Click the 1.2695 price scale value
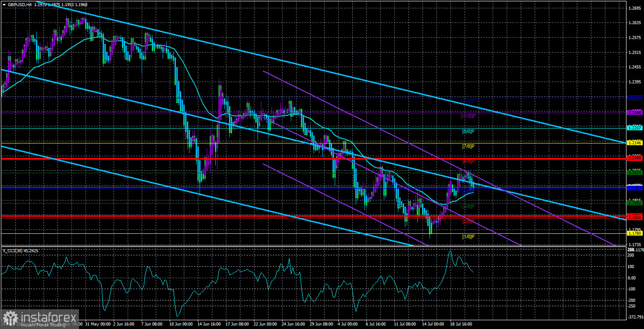Image resolution: width=644 pixels, height=329 pixels. (635, 8)
